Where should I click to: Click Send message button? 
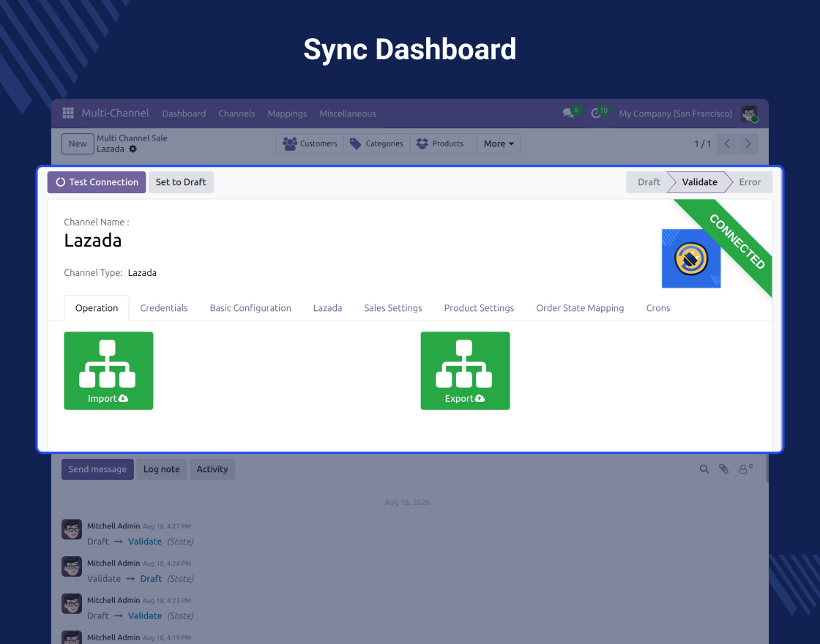(x=97, y=469)
